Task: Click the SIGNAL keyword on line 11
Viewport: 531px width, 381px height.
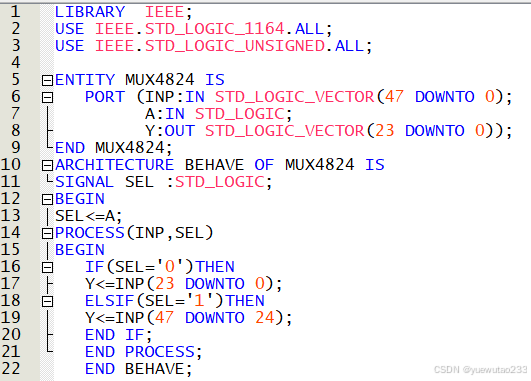Action: point(85,182)
